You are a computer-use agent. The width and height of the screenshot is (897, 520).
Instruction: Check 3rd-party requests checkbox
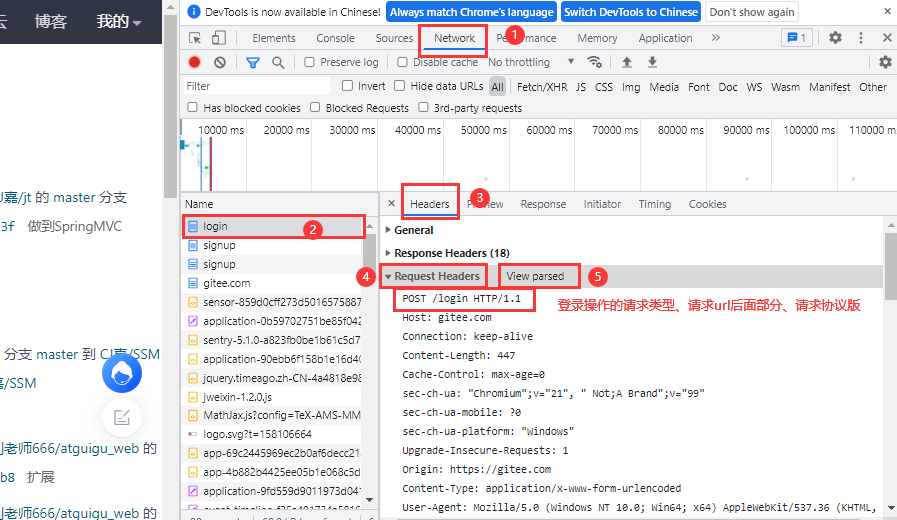(423, 108)
